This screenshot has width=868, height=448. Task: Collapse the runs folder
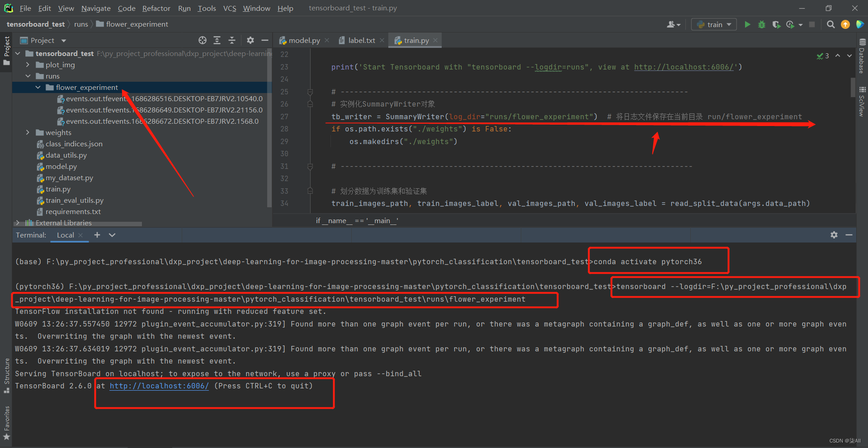[28, 76]
